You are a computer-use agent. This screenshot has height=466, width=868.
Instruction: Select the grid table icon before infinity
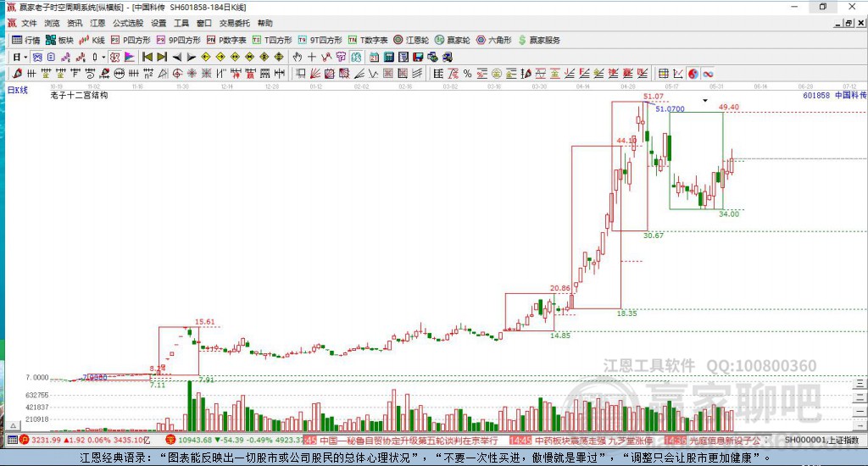pos(663,73)
